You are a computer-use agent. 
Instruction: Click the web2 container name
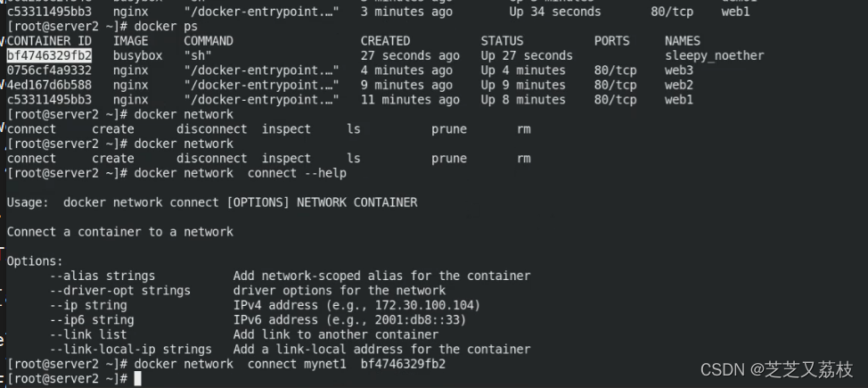679,85
